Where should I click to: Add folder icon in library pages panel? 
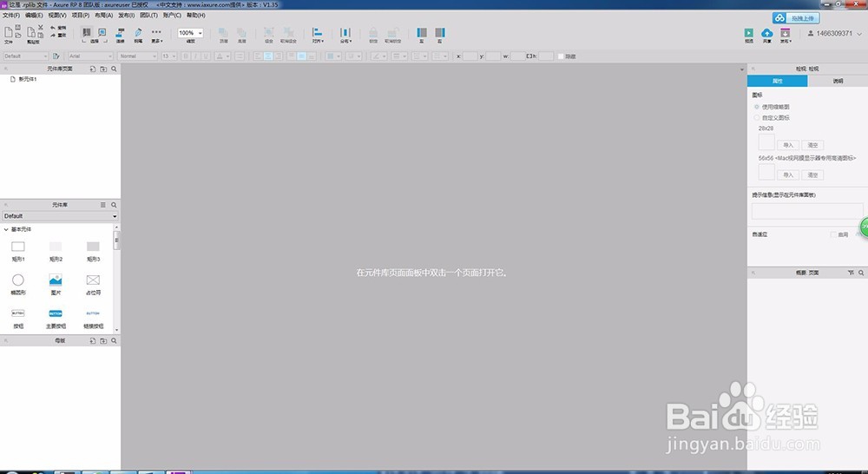click(103, 69)
